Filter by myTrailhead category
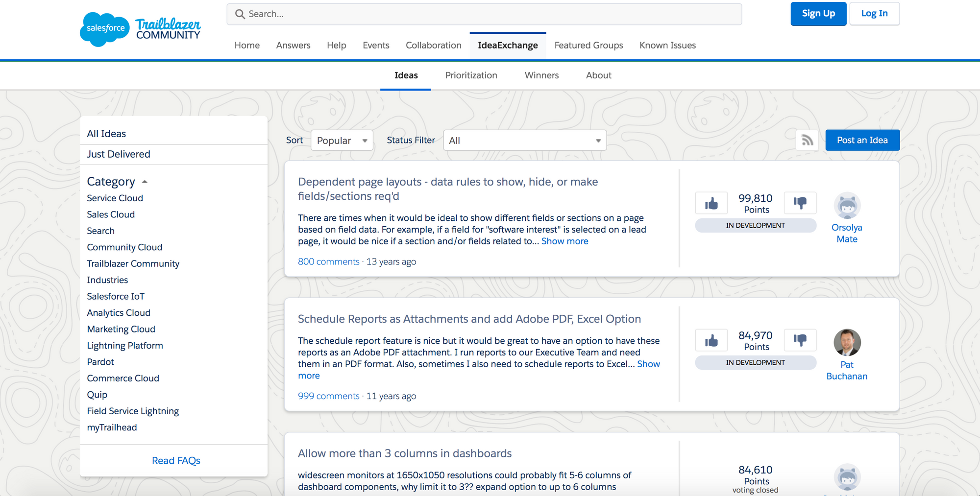 pyautogui.click(x=112, y=427)
